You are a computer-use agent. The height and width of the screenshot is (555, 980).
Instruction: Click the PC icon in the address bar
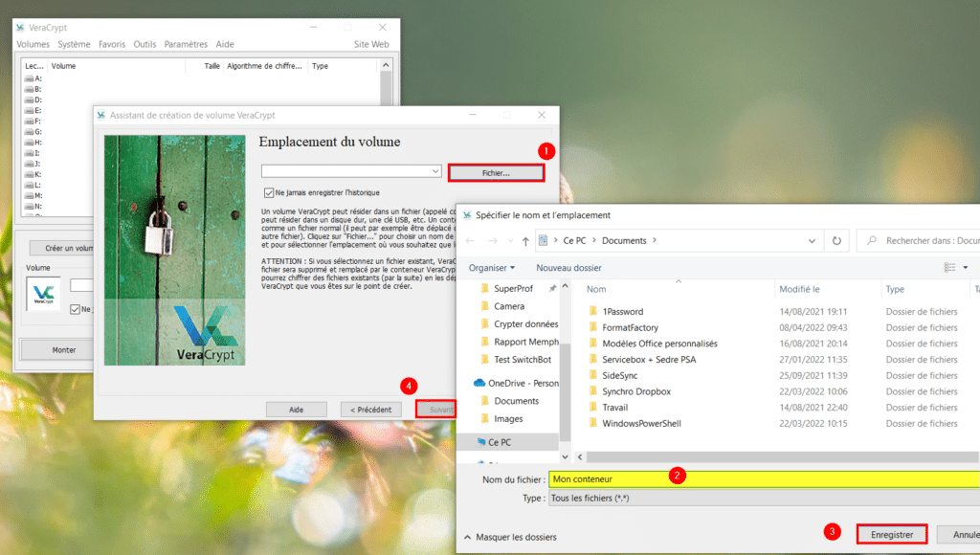[x=544, y=240]
